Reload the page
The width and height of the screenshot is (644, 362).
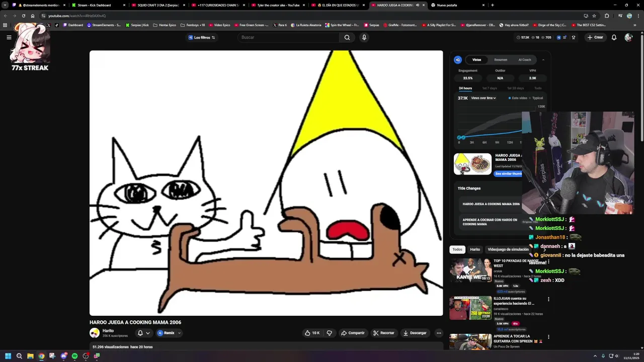point(23,16)
